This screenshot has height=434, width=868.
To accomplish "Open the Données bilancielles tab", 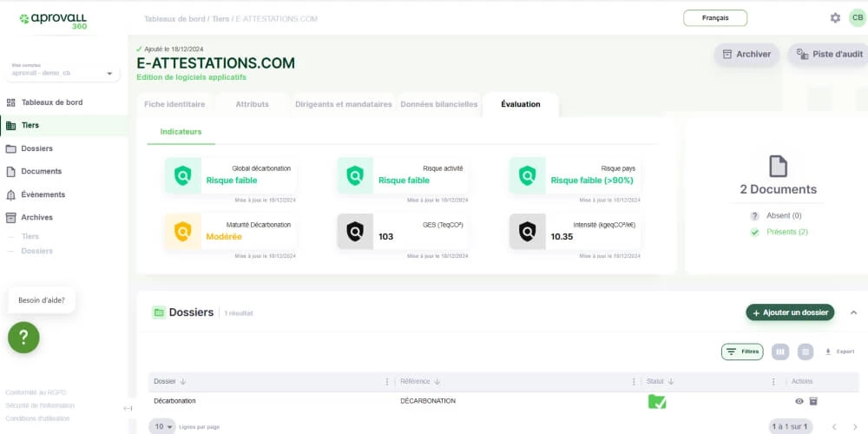I will tap(438, 104).
